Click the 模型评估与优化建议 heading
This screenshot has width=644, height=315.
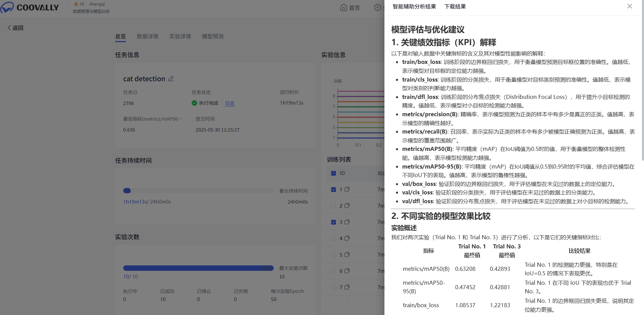(x=428, y=30)
